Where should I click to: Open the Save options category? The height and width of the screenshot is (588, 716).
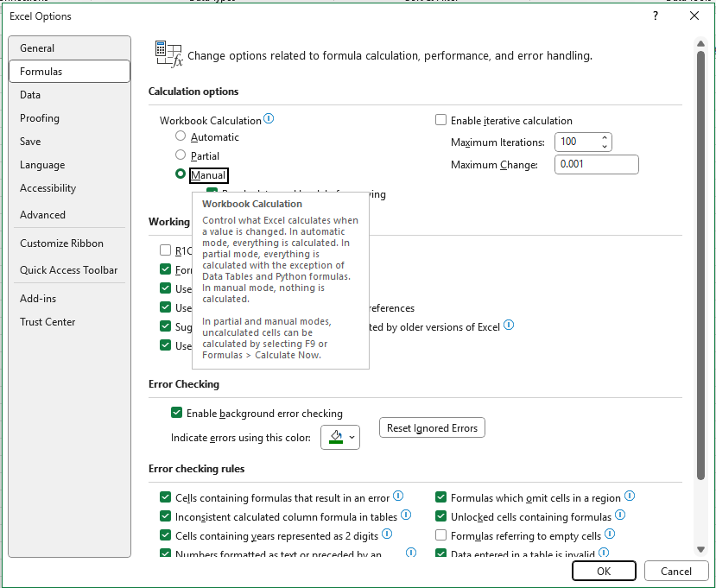pos(69,142)
